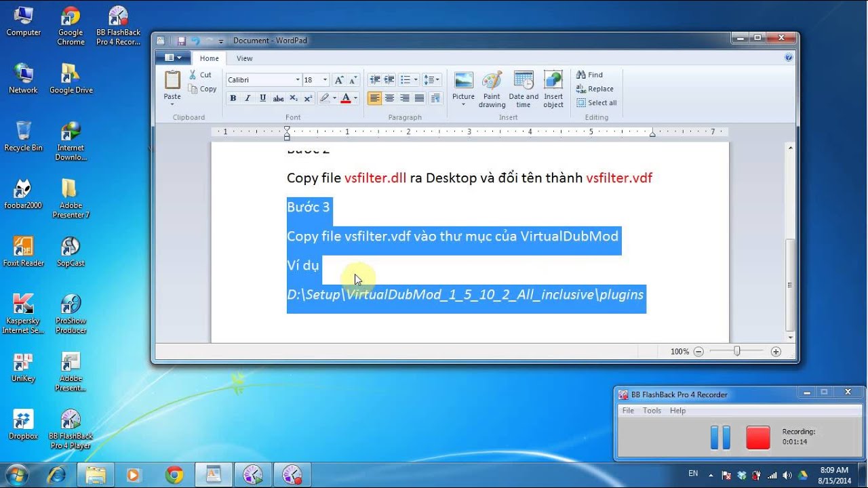Open the Paragraph settings icon
Screen dimensions: 868x488
pyautogui.click(x=435, y=98)
